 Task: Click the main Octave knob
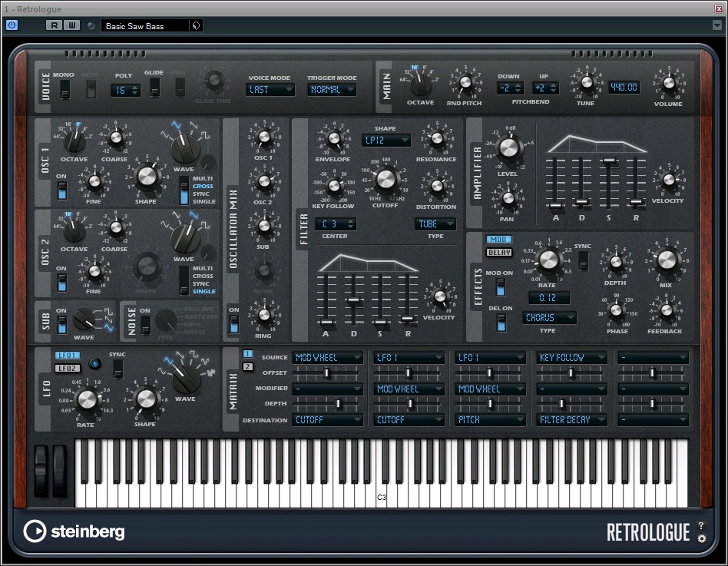(x=421, y=84)
